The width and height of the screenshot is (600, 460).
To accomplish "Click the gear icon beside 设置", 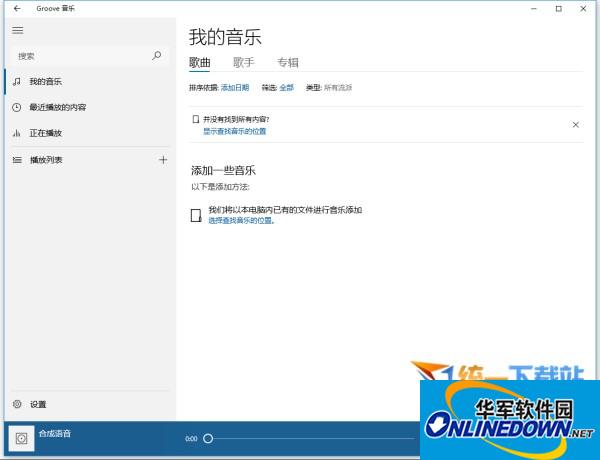I will (17, 404).
